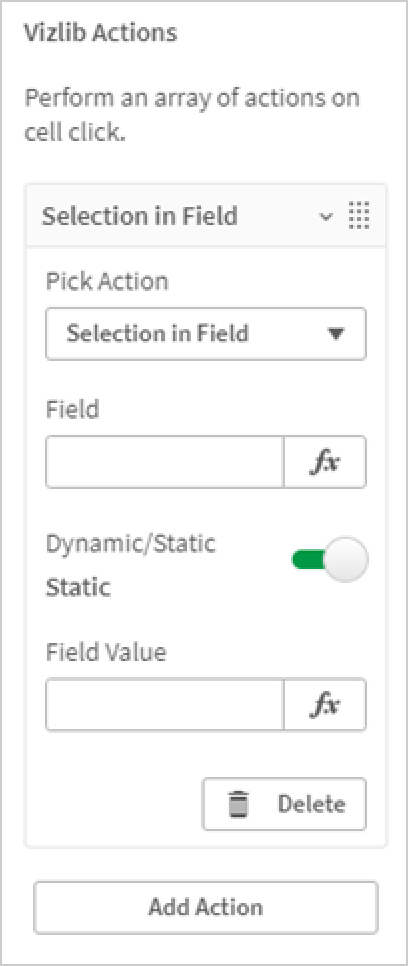
Task: Grab the dotted grid drag handle
Action: coord(359,216)
